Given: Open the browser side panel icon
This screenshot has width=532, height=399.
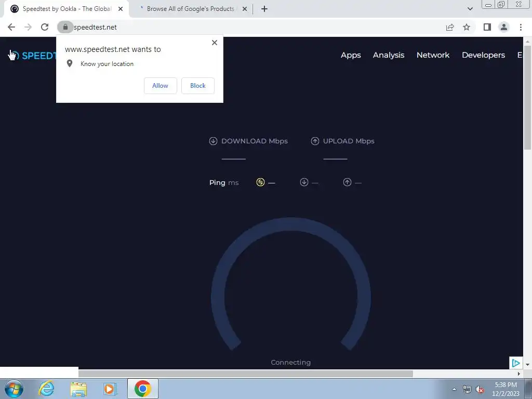Looking at the screenshot, I should (487, 27).
